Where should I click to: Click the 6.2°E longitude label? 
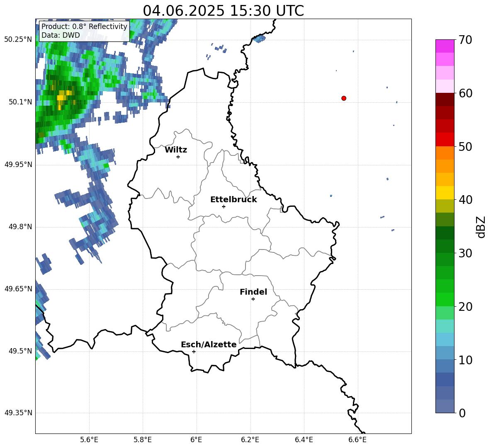(250, 440)
